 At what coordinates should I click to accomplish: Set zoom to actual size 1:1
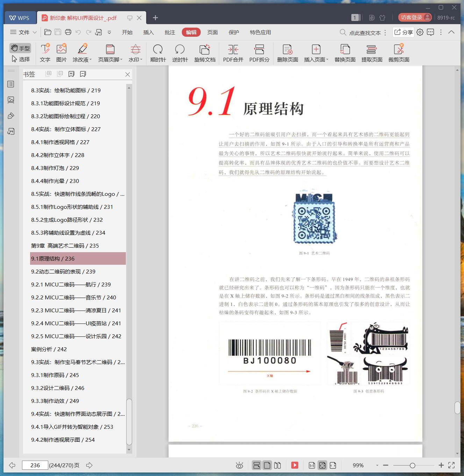click(x=312, y=465)
